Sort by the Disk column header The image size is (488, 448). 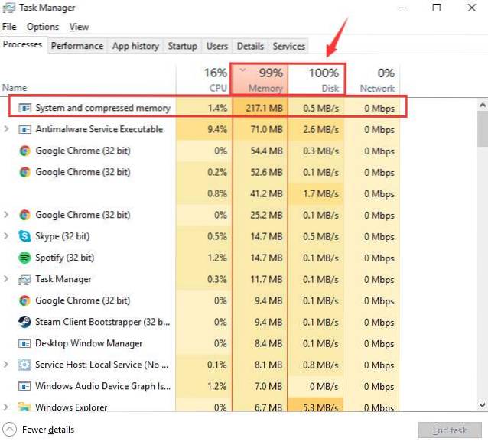point(317,80)
